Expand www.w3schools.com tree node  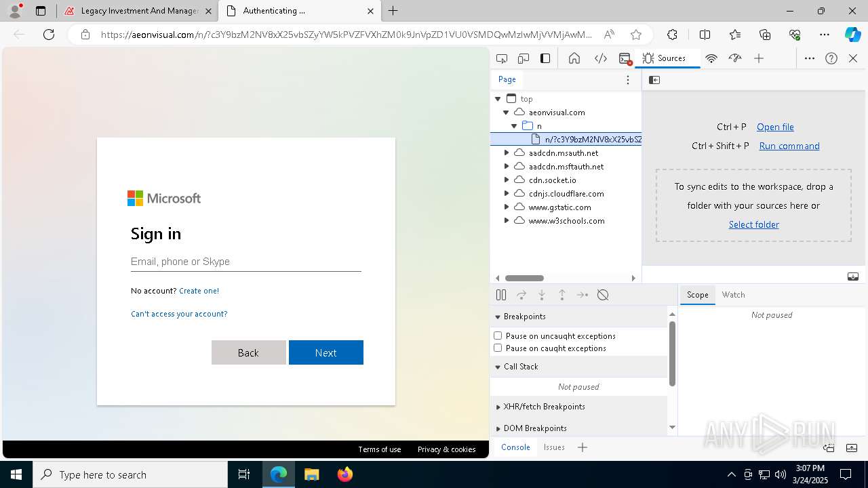point(506,221)
